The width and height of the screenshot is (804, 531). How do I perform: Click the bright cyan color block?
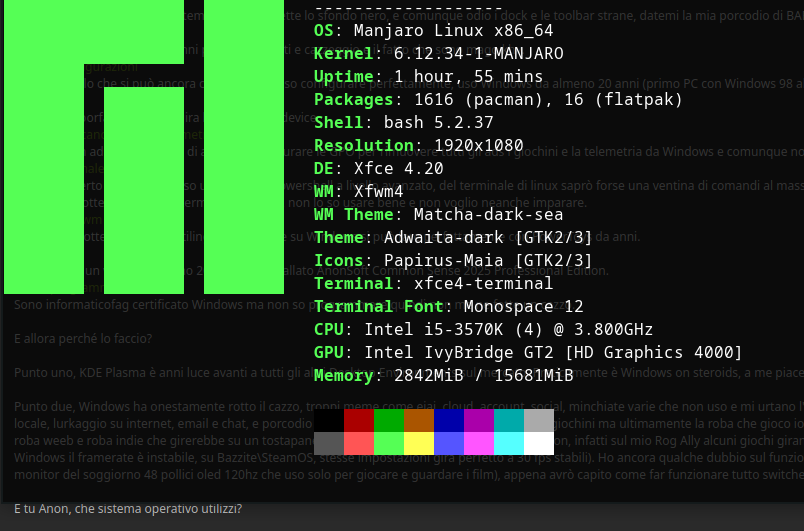[x=509, y=443]
